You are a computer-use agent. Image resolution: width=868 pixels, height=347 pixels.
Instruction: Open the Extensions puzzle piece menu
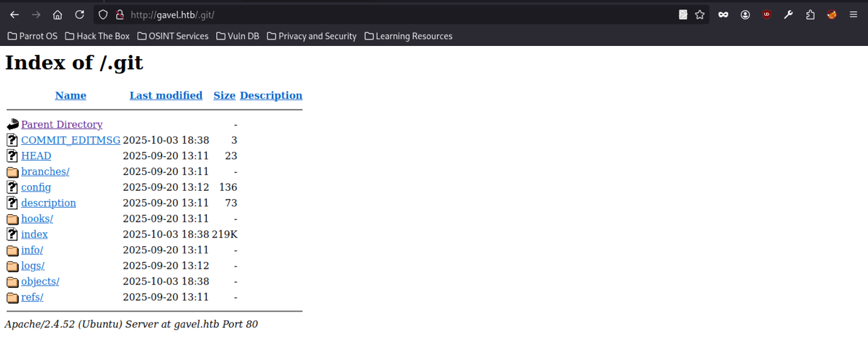(810, 14)
